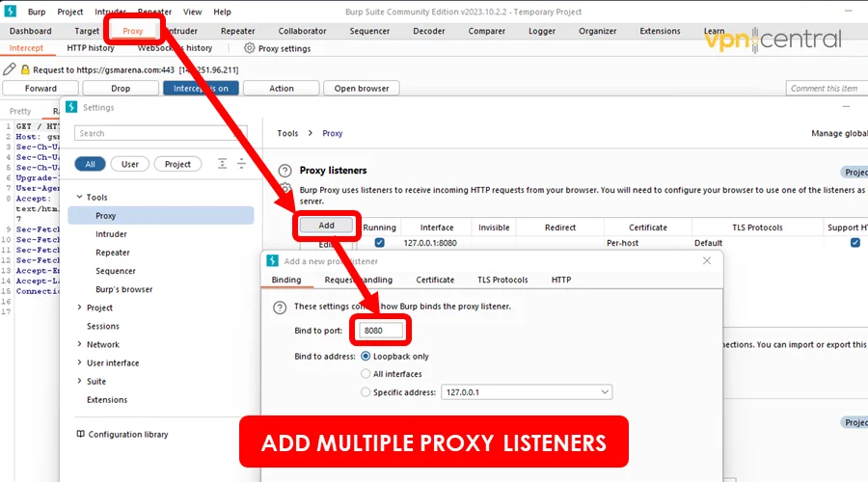Click the Configuration library book icon
This screenshot has height=482, width=868.
[x=80, y=434]
